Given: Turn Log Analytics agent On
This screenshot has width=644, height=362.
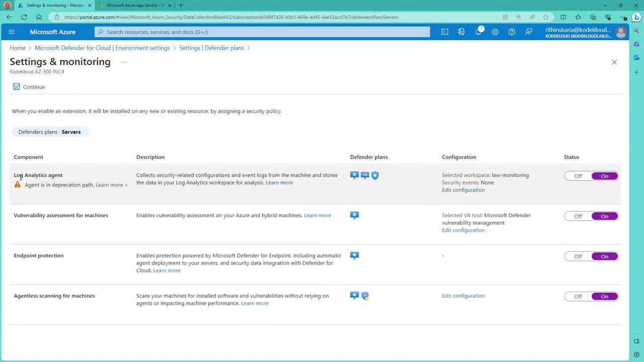Looking at the screenshot, I should (604, 176).
